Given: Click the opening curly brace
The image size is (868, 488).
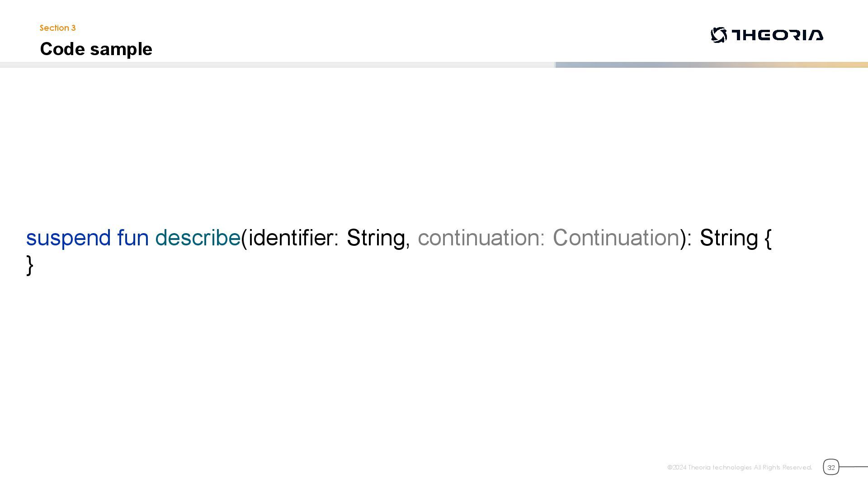Looking at the screenshot, I should point(768,238).
